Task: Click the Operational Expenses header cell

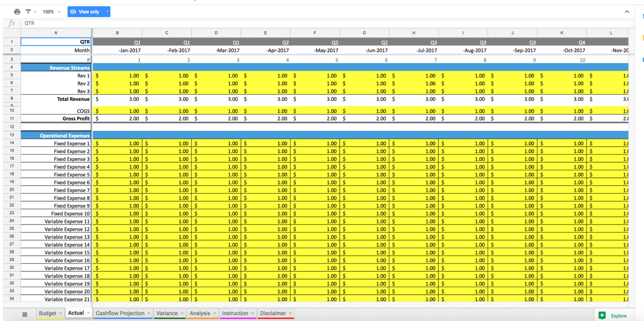Action: 56,135
